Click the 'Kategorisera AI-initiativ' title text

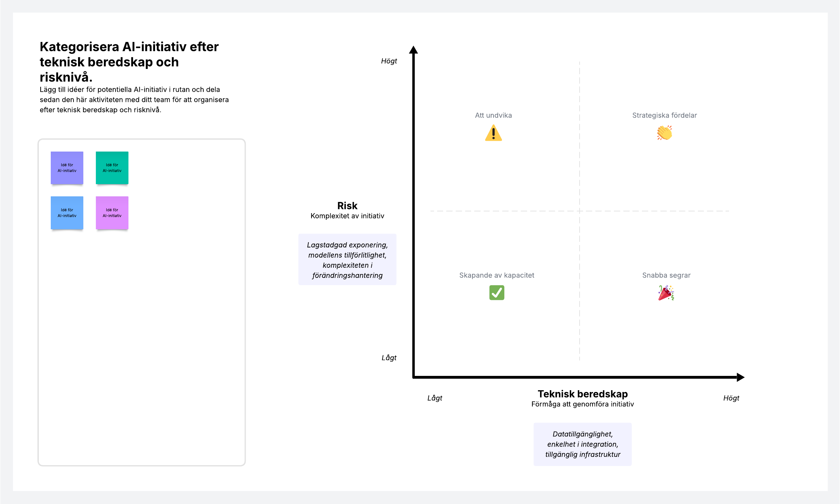tap(129, 62)
